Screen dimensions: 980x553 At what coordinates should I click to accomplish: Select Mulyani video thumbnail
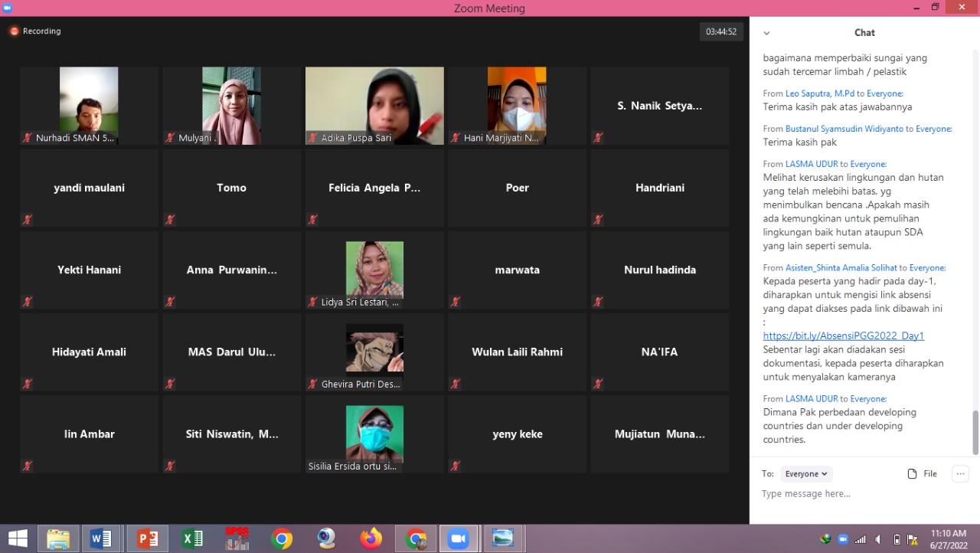click(x=231, y=106)
